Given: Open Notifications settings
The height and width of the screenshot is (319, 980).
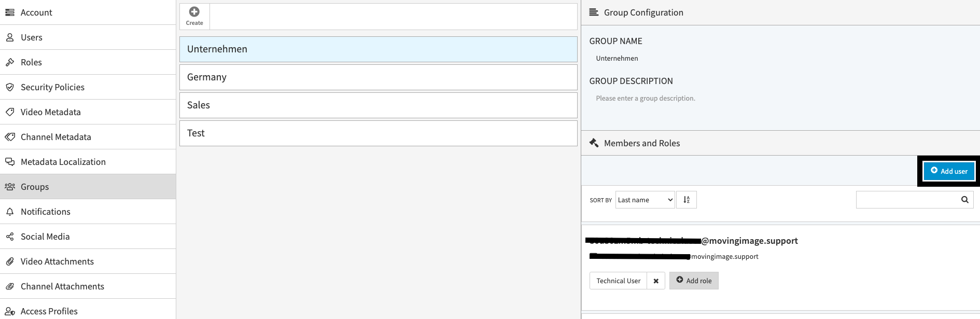Looking at the screenshot, I should [x=88, y=212].
